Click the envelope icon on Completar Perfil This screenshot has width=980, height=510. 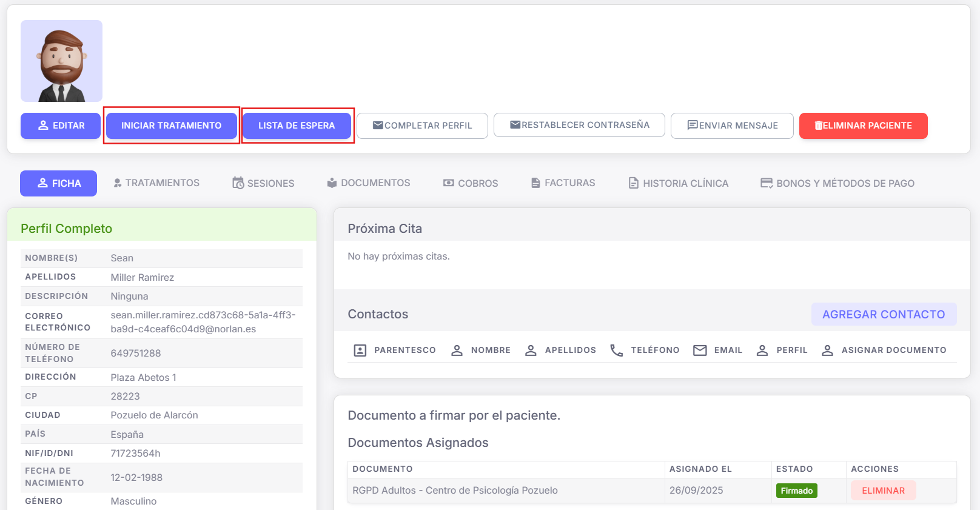tap(378, 126)
